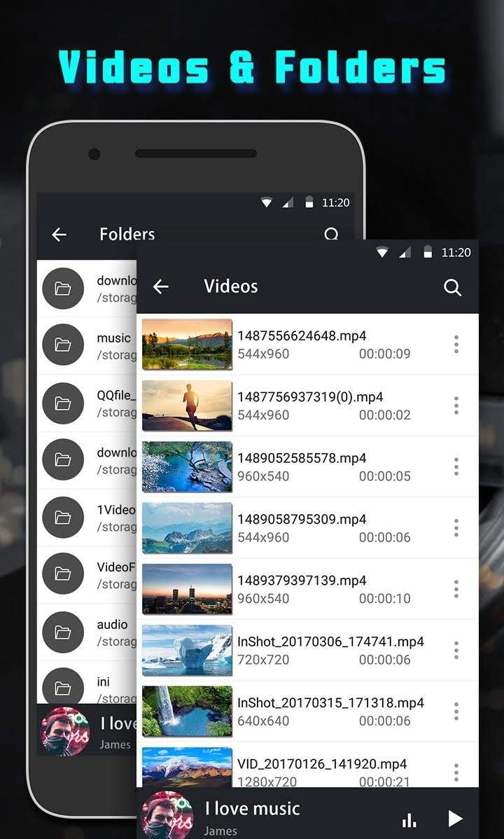Select file name InShot_20170306_174741.mp4
The image size is (504, 839).
click(330, 642)
